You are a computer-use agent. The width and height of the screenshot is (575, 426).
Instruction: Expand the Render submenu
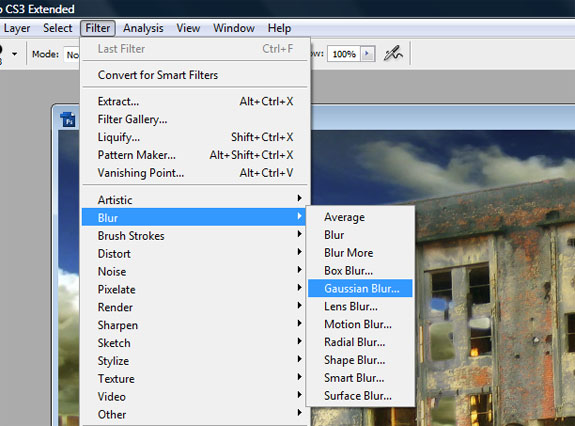(195, 307)
